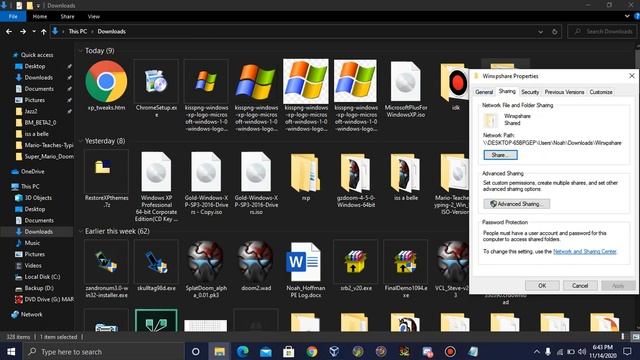
Task: Collapse the Yesterday (8) group
Action: [81, 141]
